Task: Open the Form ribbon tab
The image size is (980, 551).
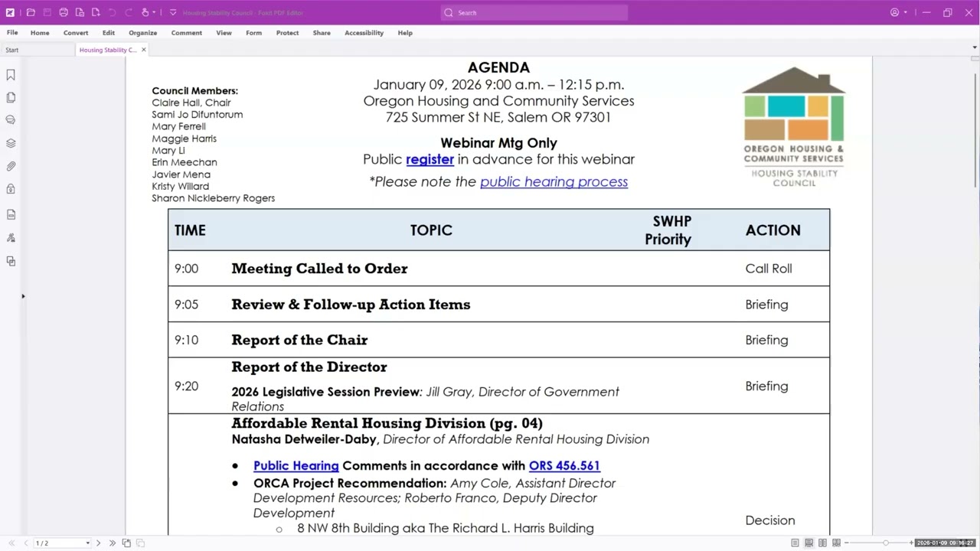Action: (254, 33)
